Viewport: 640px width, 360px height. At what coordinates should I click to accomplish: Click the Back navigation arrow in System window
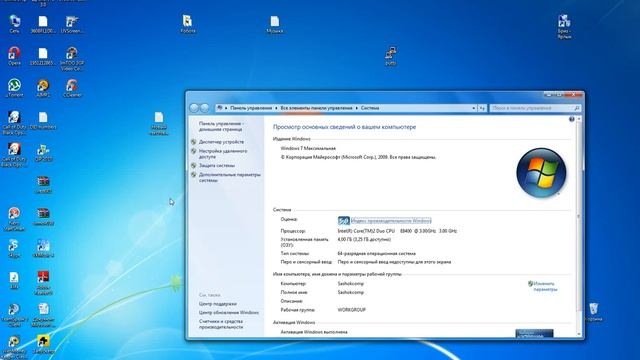194,108
